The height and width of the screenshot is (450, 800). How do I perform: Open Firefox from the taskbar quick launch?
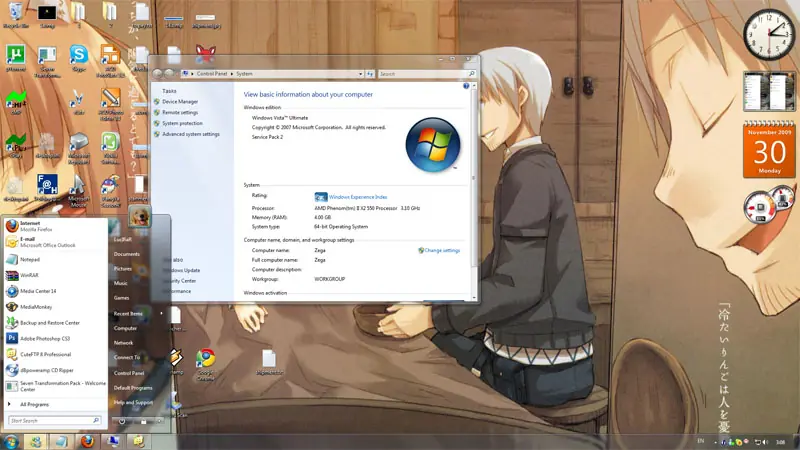click(87, 441)
